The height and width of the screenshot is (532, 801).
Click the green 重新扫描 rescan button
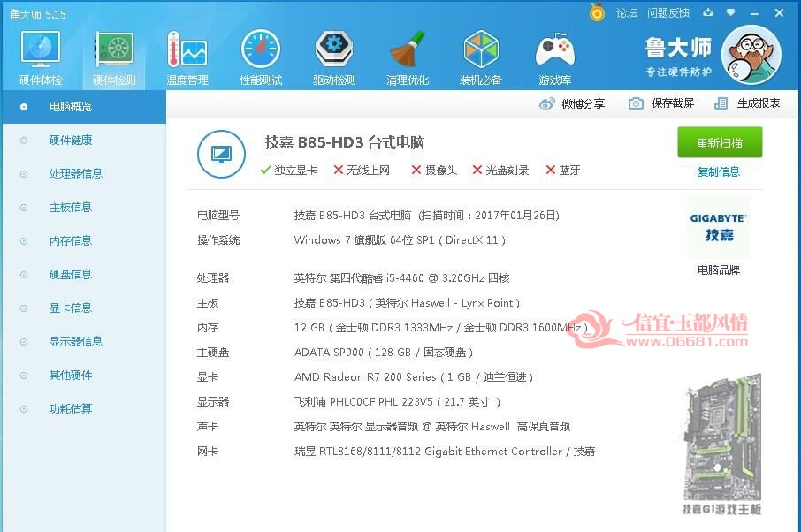coord(720,143)
